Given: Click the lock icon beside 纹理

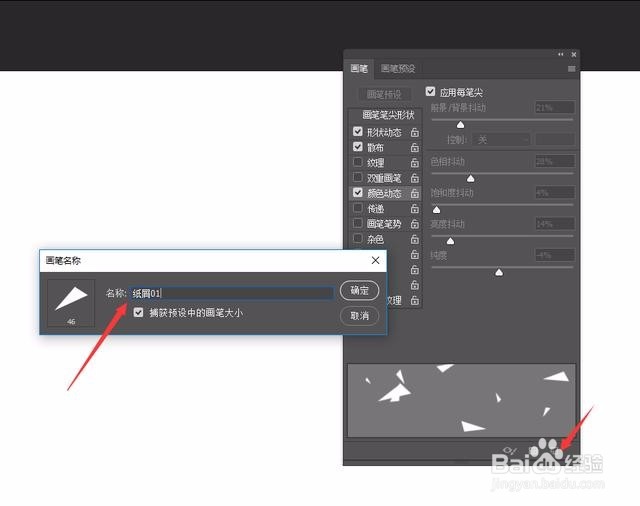Looking at the screenshot, I should click(x=415, y=163).
